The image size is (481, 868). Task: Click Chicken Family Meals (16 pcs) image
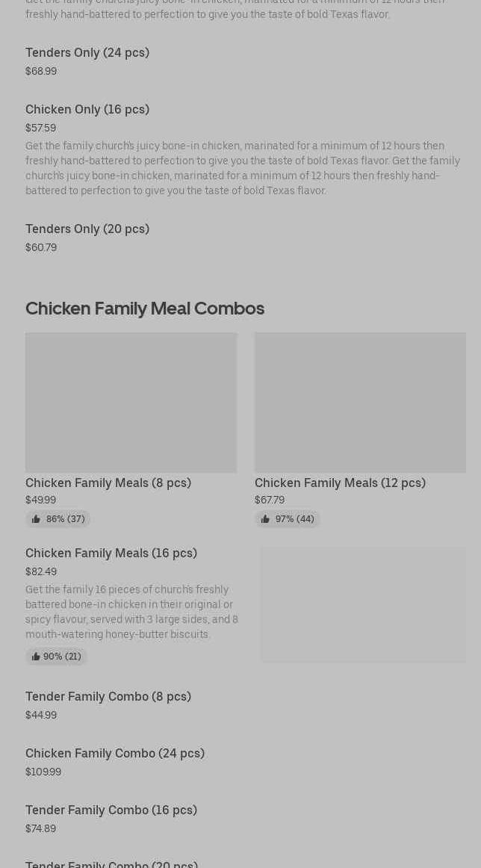tap(363, 604)
